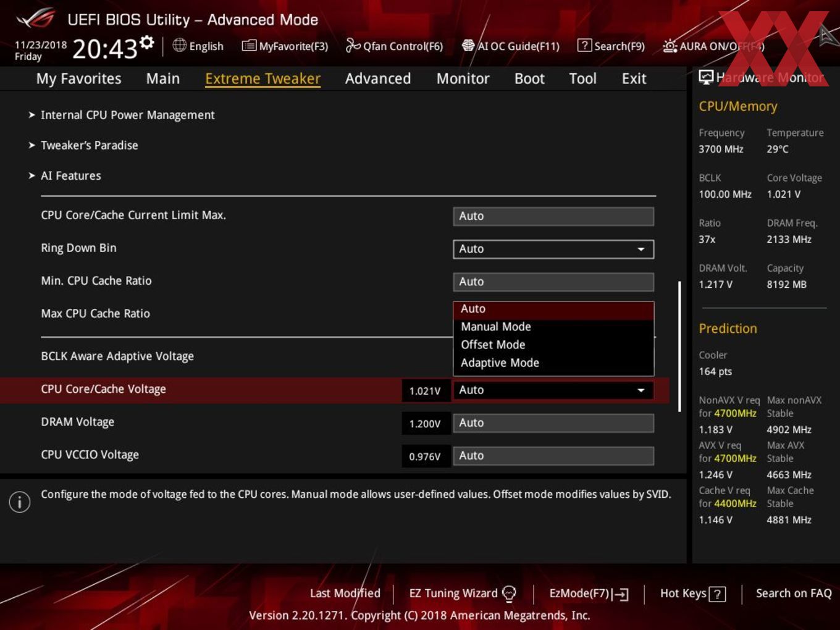The height and width of the screenshot is (630, 840).
Task: Open the clock settings gear icon
Action: [147, 42]
